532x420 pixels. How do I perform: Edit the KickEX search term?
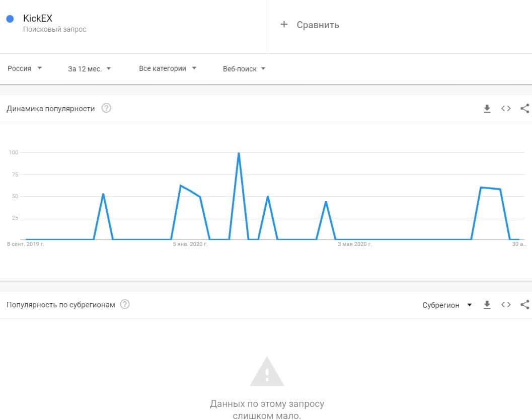pyautogui.click(x=38, y=19)
